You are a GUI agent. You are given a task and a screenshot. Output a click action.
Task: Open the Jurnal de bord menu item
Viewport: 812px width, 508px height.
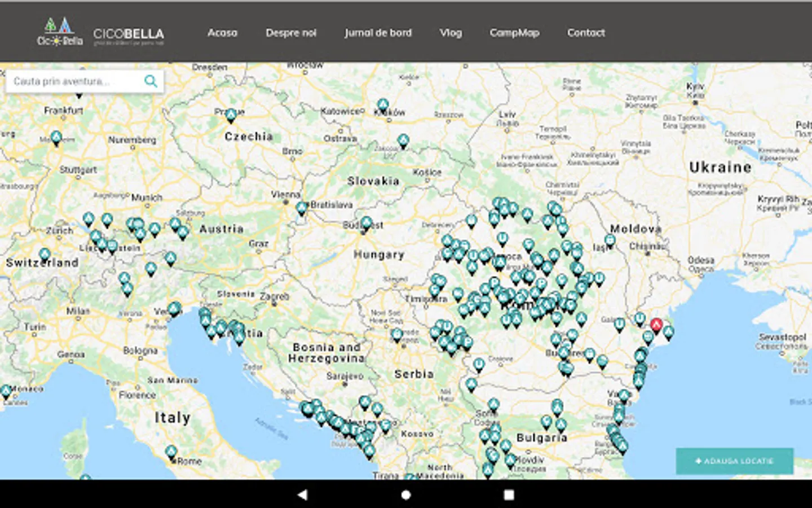point(378,33)
